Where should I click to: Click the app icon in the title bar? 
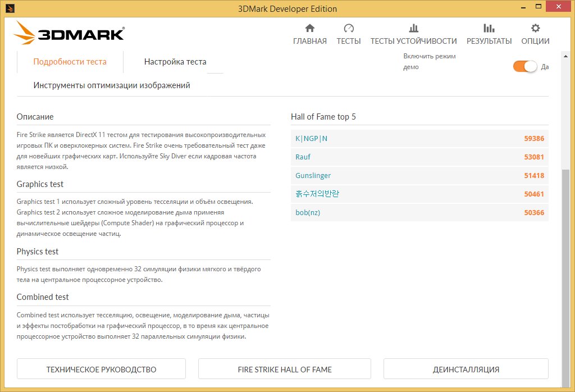click(10, 8)
